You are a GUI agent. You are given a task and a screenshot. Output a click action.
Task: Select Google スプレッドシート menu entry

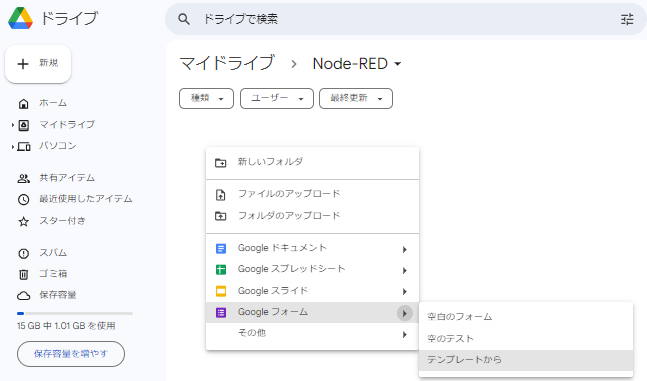pos(312,269)
